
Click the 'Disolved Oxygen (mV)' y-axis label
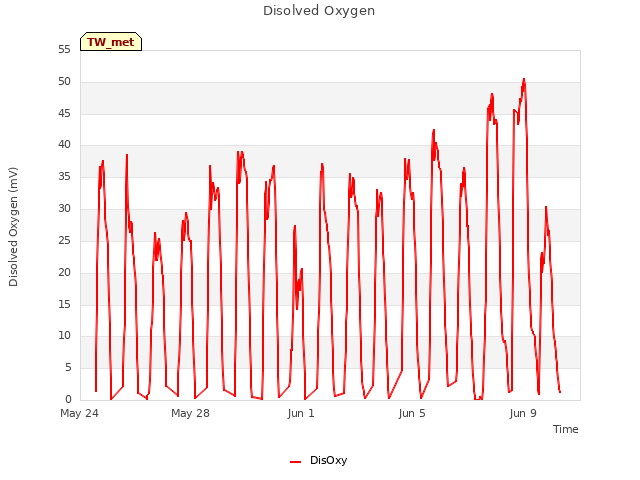click(13, 227)
